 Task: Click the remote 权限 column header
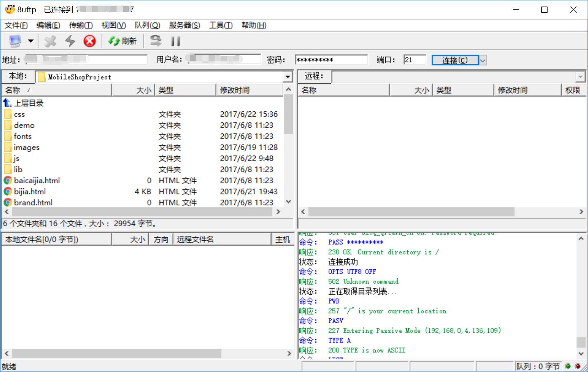point(573,90)
